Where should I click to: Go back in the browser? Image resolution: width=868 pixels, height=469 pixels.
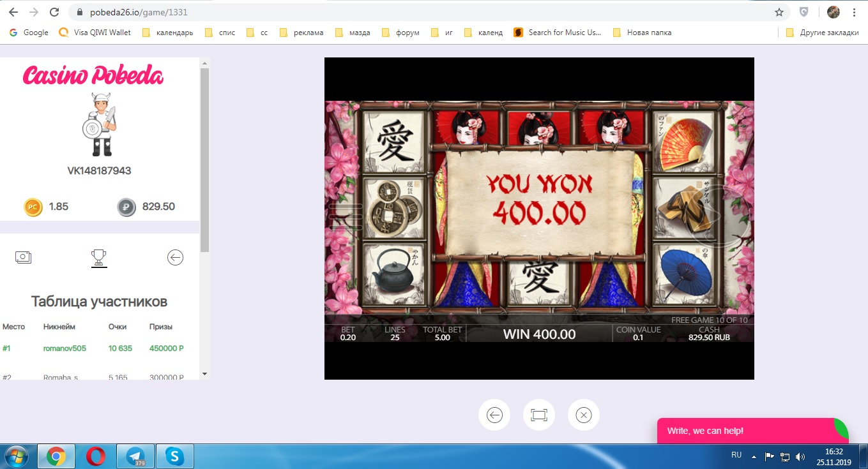pyautogui.click(x=13, y=12)
